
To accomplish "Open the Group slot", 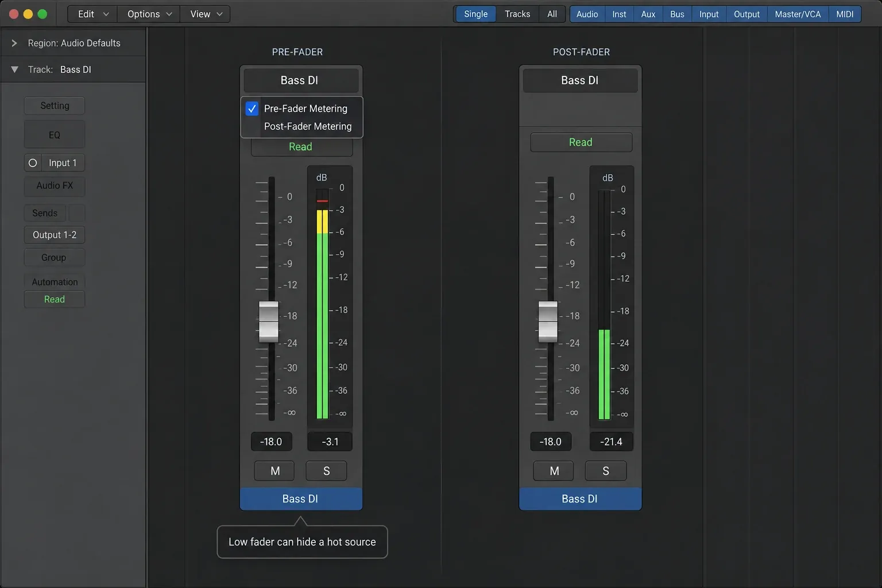I will tap(55, 258).
